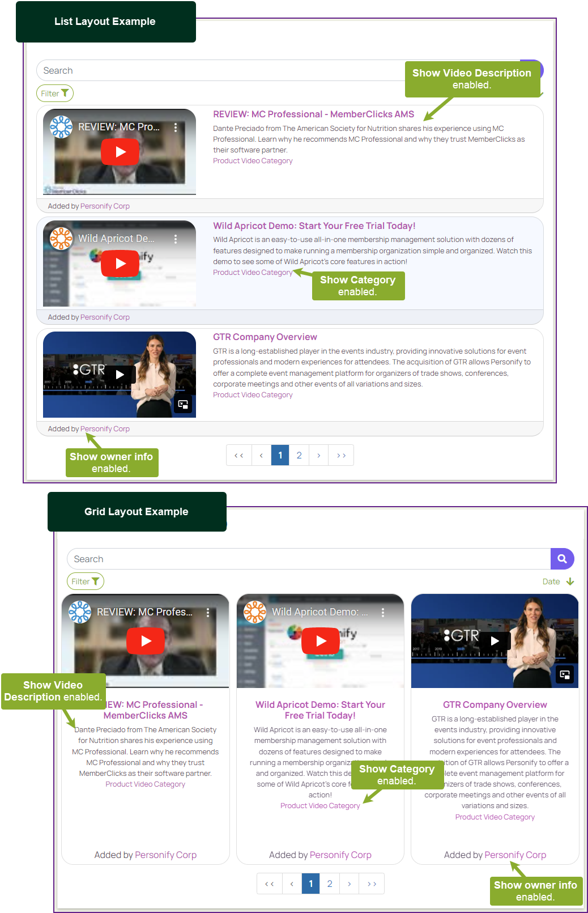Go to next page in grid layout pagination
Image resolution: width=588 pixels, height=913 pixels.
click(349, 884)
